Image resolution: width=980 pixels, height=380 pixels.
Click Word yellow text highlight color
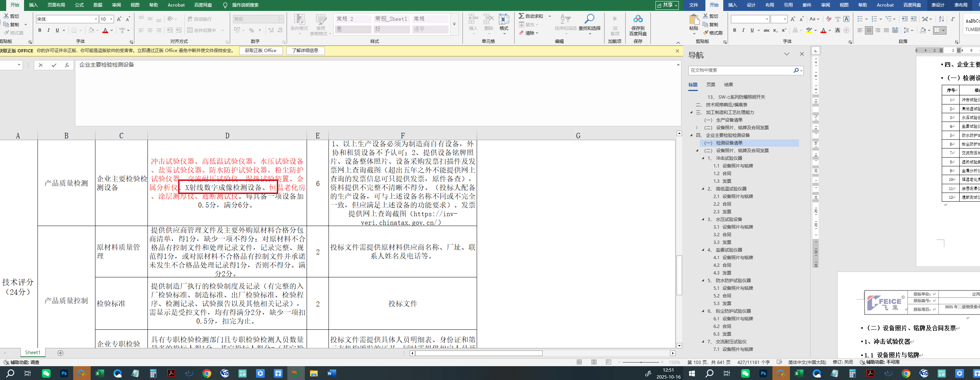tap(809, 31)
